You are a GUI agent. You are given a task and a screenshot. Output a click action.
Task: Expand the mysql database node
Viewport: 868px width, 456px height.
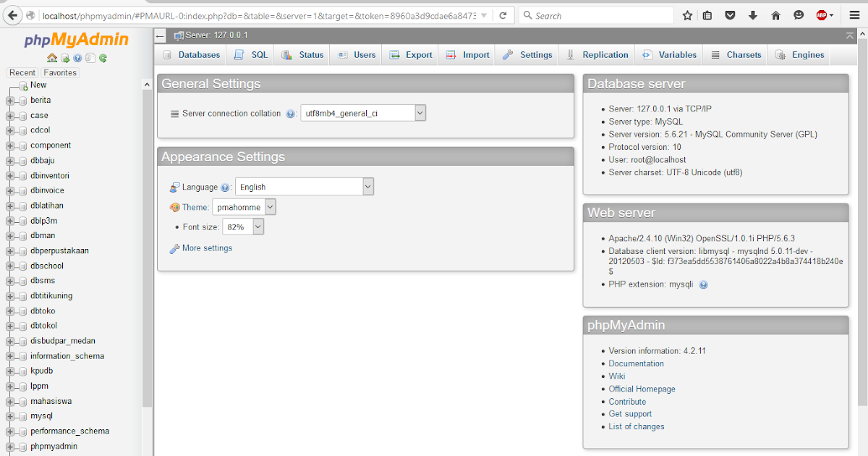point(10,417)
